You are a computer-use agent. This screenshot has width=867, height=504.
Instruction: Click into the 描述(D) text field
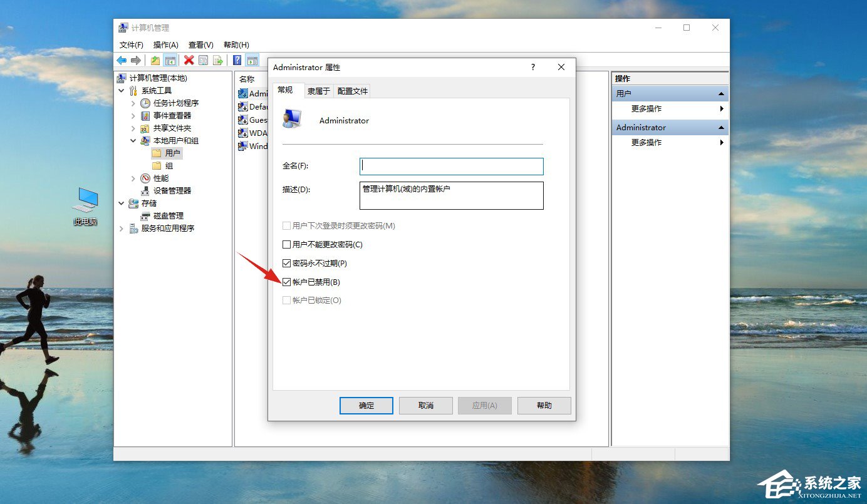point(452,195)
